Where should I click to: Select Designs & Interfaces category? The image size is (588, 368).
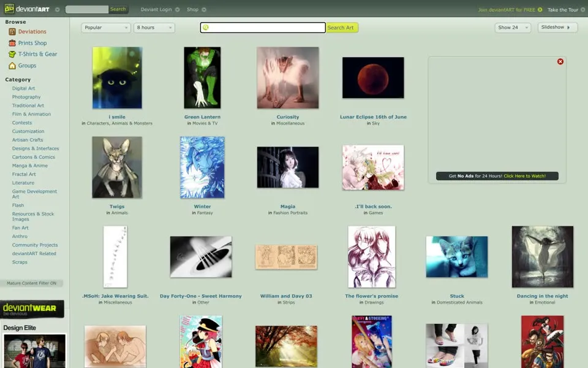click(36, 148)
